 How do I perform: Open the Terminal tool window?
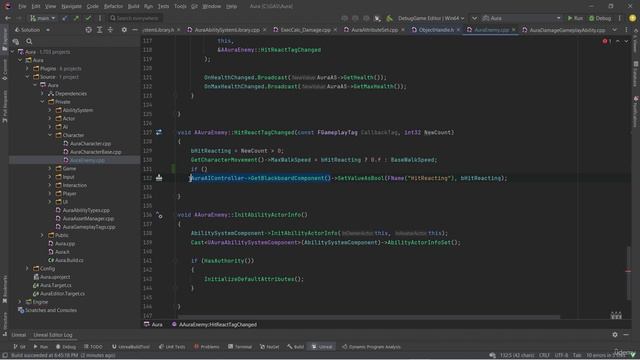point(240,347)
